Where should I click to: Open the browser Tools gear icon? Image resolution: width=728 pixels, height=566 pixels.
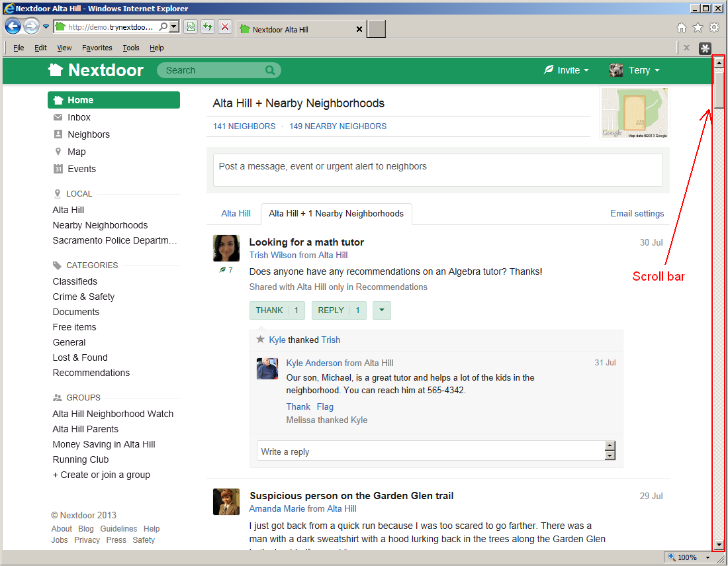tap(714, 28)
